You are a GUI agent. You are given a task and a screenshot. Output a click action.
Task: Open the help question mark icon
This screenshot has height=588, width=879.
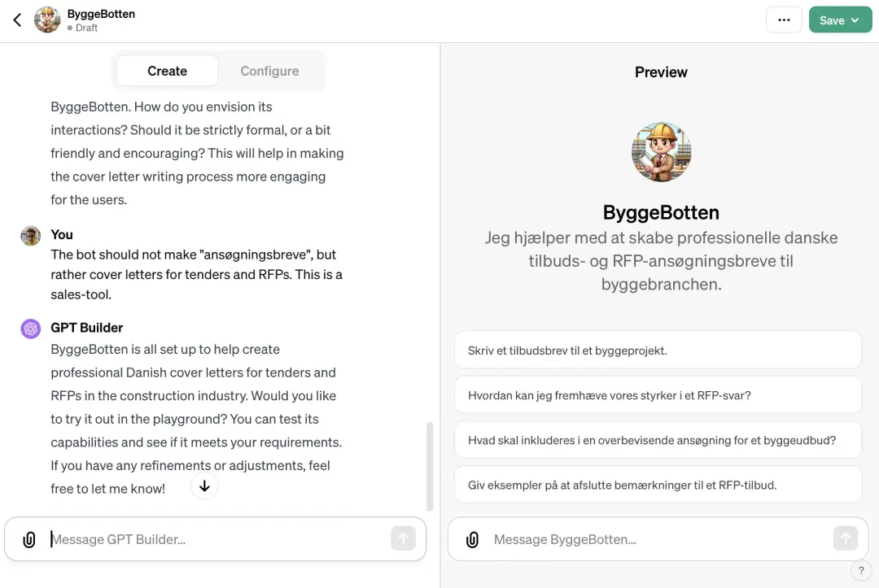click(x=861, y=571)
